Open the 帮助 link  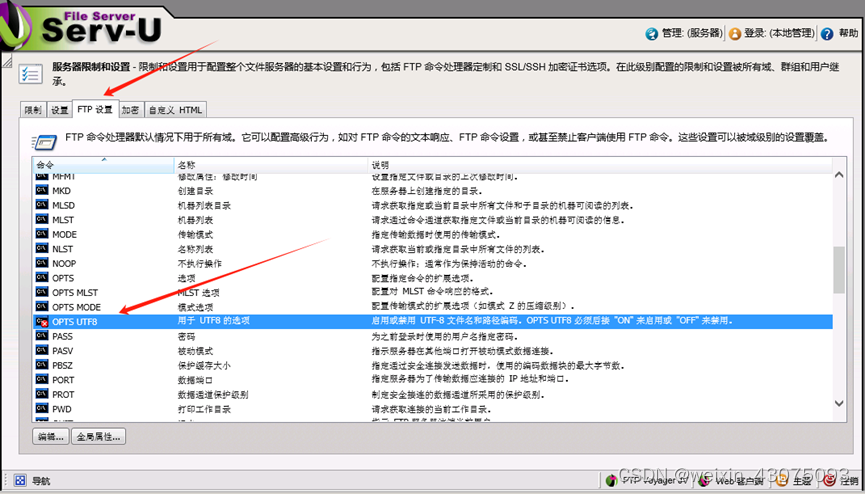[x=848, y=33]
